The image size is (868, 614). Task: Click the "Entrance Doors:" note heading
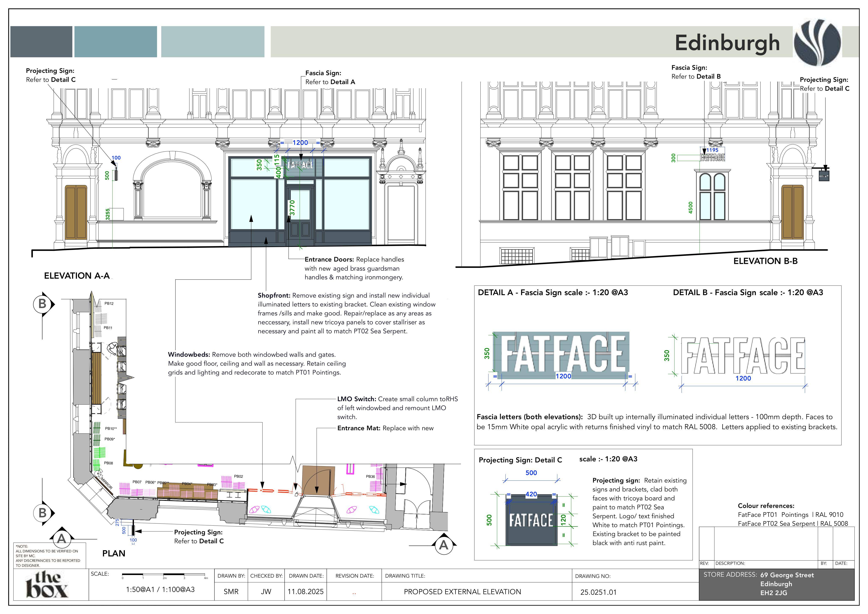tap(329, 260)
